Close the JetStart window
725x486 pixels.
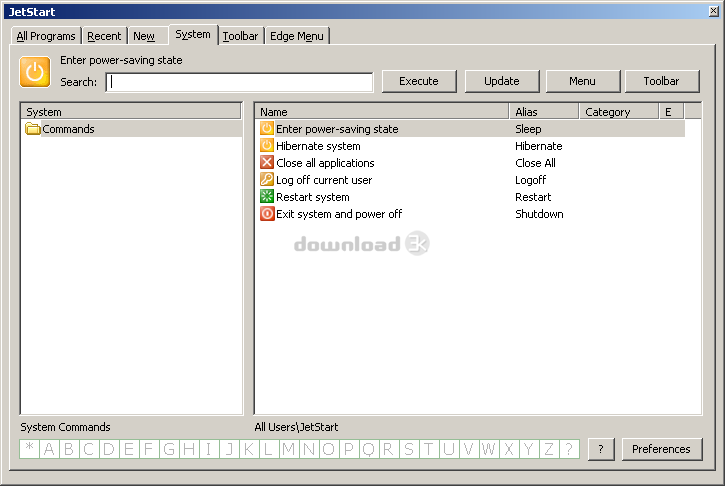pyautogui.click(x=713, y=11)
